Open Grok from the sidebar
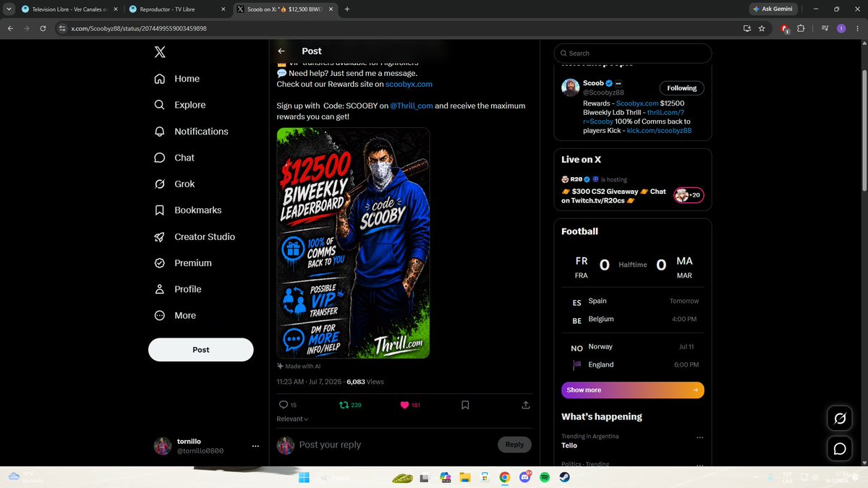Image resolution: width=868 pixels, height=488 pixels. pyautogui.click(x=174, y=184)
